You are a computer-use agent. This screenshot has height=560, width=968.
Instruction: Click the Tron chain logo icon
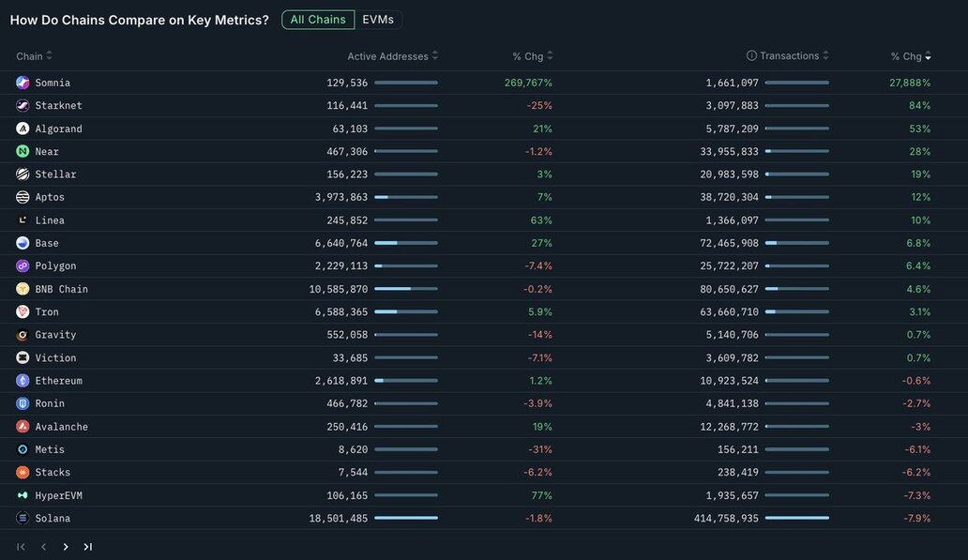click(23, 311)
